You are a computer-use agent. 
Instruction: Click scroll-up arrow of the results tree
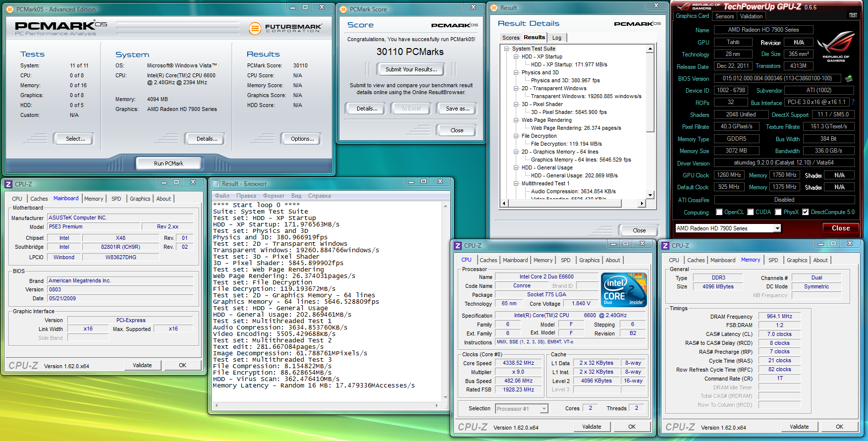[x=650, y=49]
